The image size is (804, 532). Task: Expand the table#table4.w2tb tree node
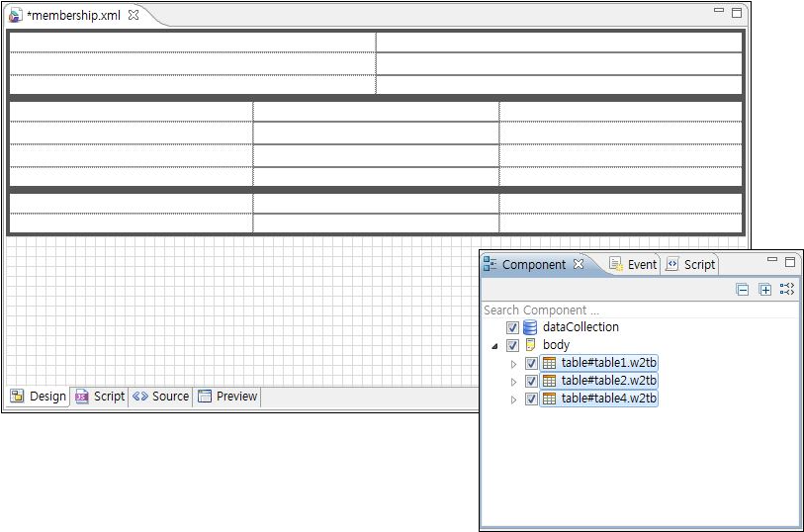click(x=513, y=399)
